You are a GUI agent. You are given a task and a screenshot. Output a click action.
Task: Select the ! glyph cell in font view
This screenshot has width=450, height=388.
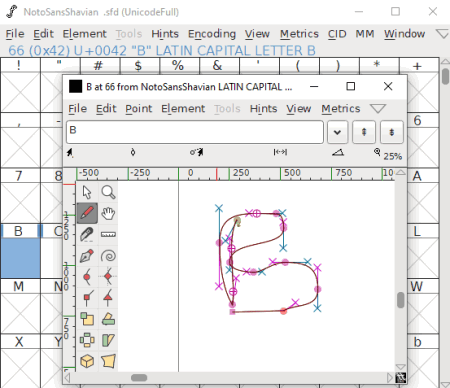(x=20, y=92)
